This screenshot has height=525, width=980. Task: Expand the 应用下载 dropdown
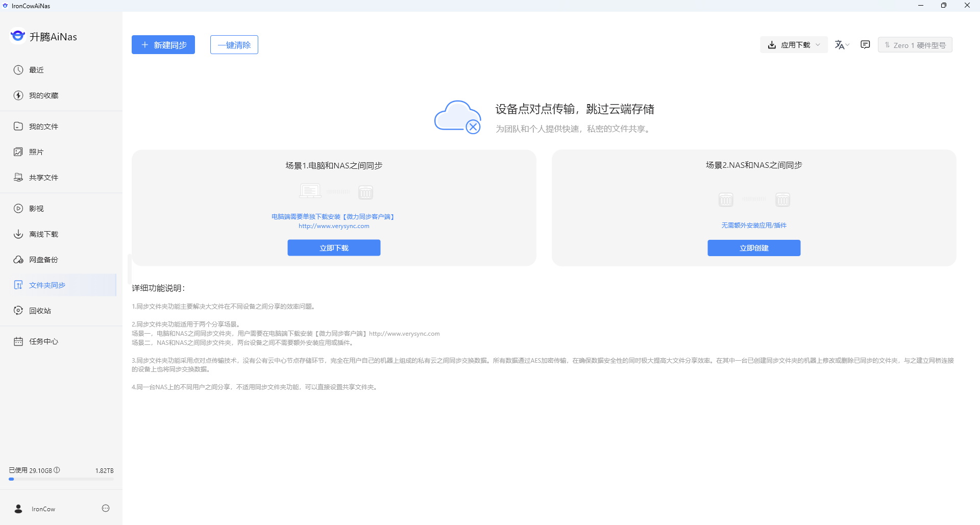point(794,45)
